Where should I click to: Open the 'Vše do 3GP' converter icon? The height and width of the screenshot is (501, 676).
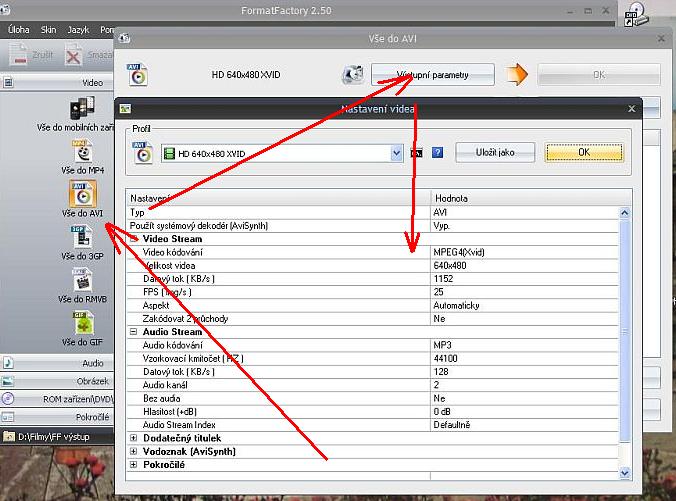pyautogui.click(x=82, y=237)
